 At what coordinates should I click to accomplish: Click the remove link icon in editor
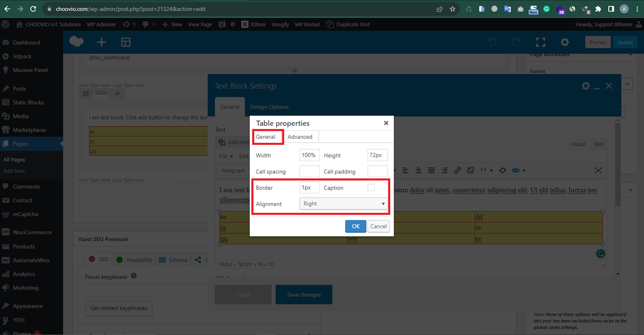470,171
